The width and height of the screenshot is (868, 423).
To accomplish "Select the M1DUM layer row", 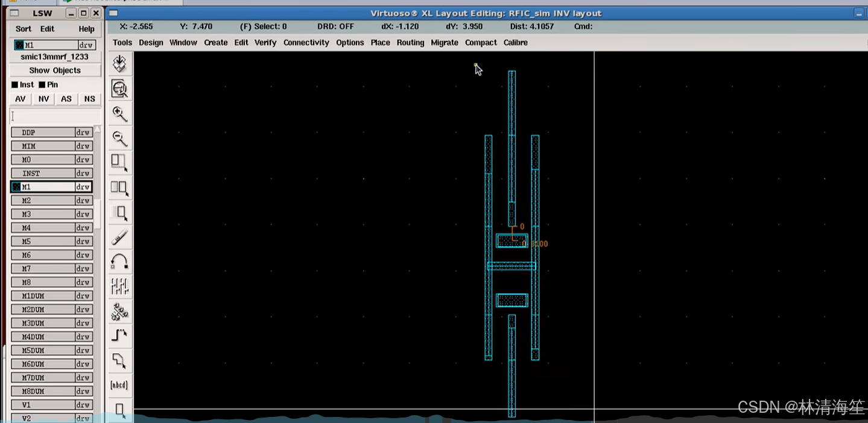I will [52, 296].
